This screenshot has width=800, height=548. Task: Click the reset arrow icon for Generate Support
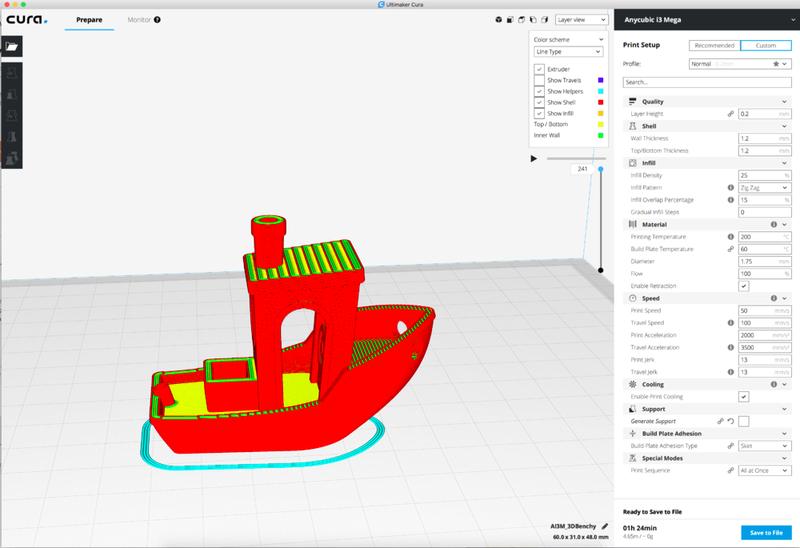tap(732, 421)
